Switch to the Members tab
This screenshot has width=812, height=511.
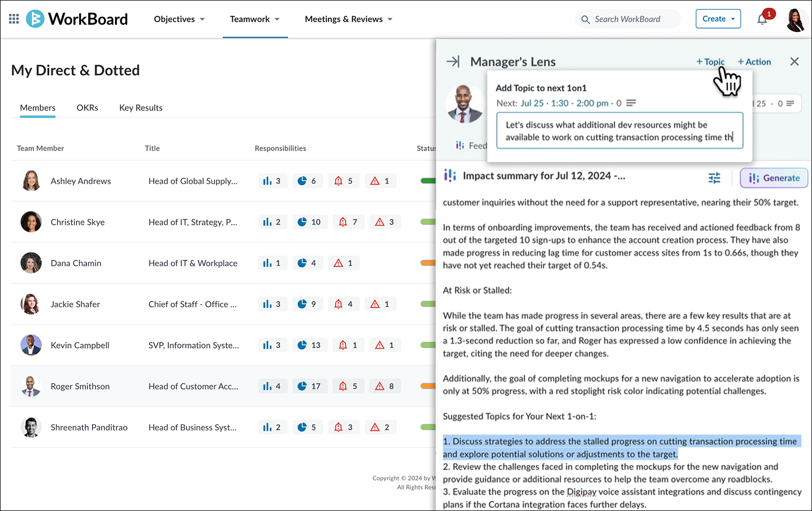coord(38,108)
